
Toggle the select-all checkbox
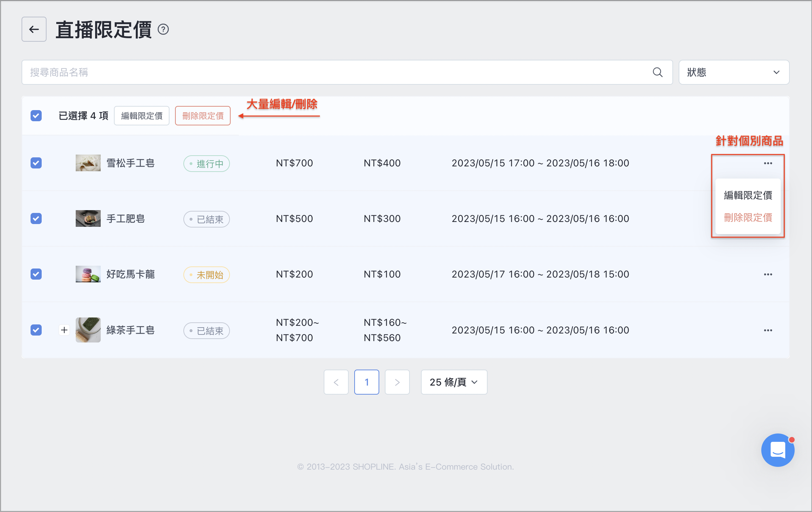point(36,116)
